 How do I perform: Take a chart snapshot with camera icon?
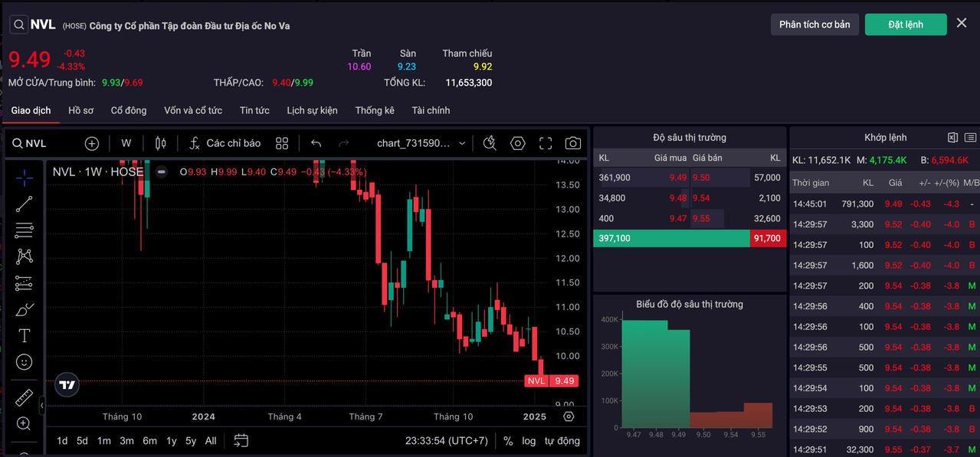pyautogui.click(x=572, y=143)
